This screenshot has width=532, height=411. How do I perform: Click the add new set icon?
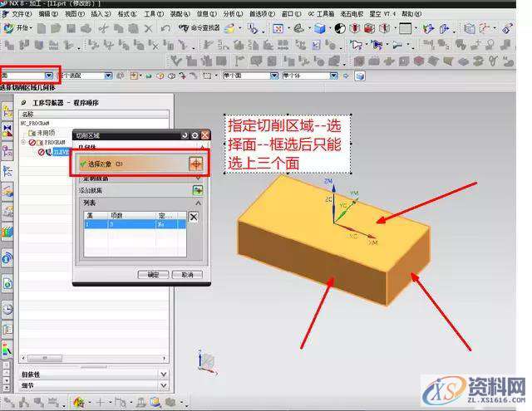coord(198,190)
